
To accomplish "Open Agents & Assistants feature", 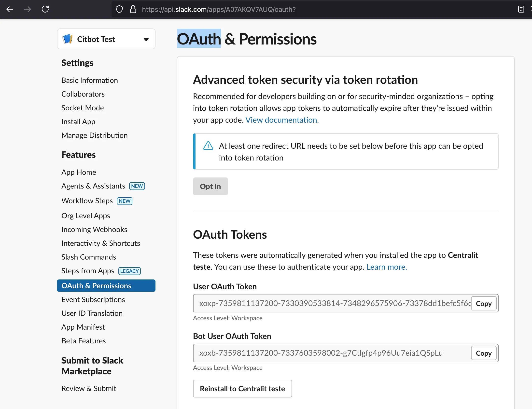I will point(93,186).
